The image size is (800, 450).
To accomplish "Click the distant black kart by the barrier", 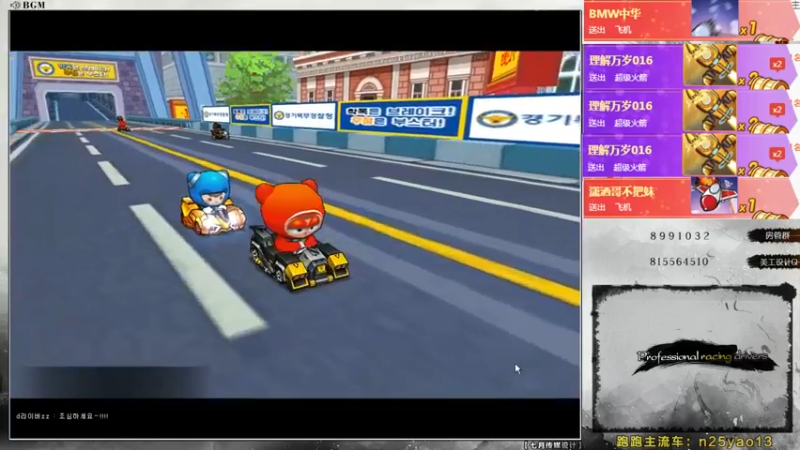I will pyautogui.click(x=219, y=132).
